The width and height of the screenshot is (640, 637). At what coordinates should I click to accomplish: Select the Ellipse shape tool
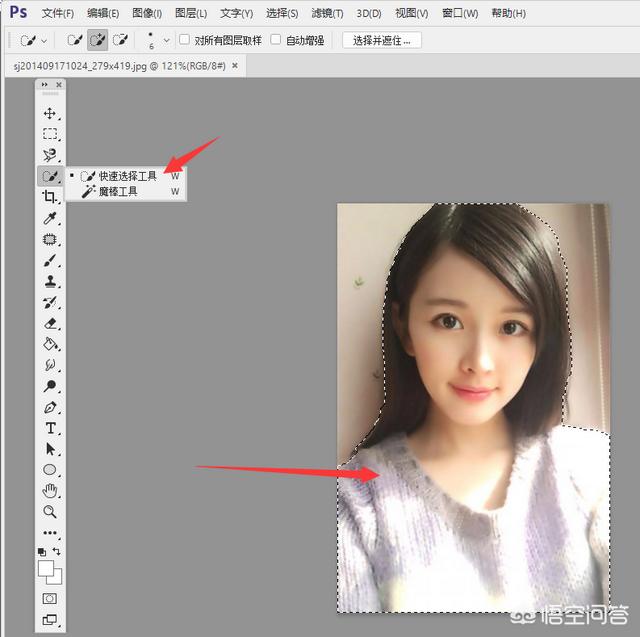[50, 470]
